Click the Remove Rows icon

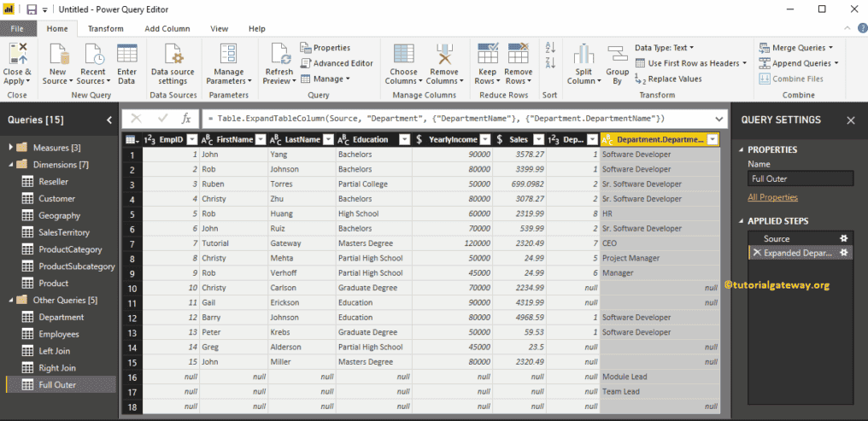point(518,54)
